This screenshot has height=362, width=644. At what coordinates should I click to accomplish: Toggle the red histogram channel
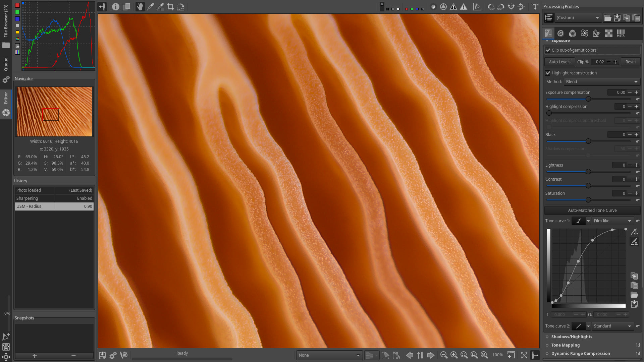(17, 5)
